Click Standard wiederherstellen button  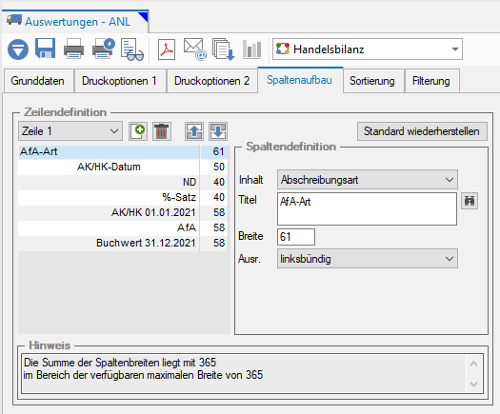coord(422,131)
